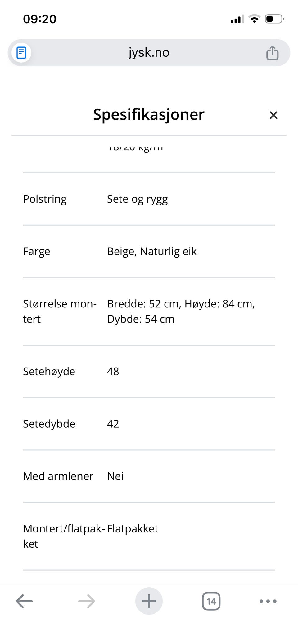Go back with the left arrow

pos(24,601)
